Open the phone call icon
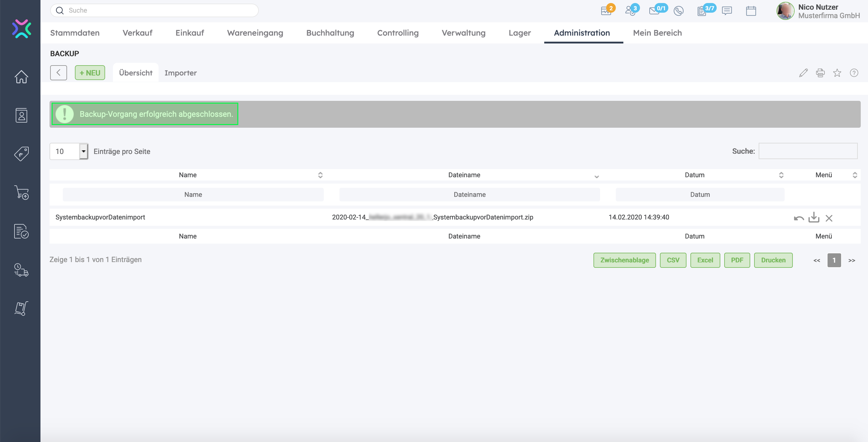The height and width of the screenshot is (442, 868). point(678,11)
